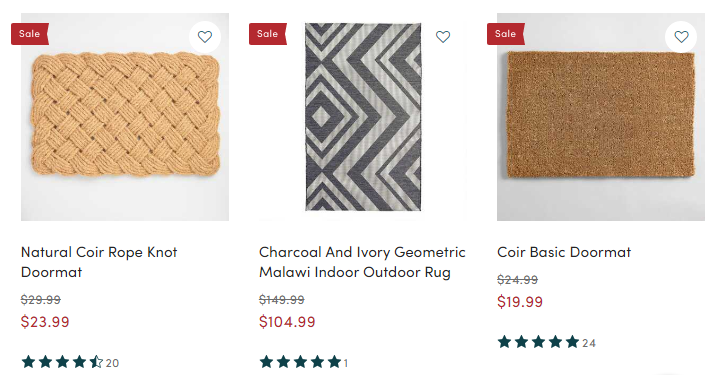Add the Geometric Malawi Rug to wishlist heart
This screenshot has height=375, width=712.
(443, 37)
